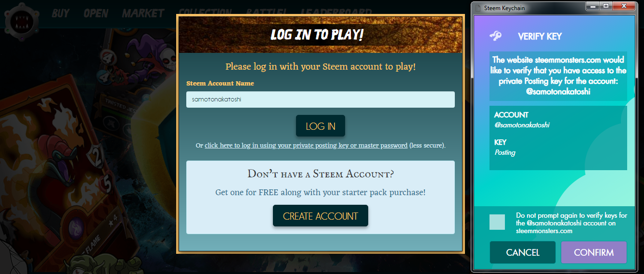Screen dimensions: 644x274
Task: Maximize the Steem Keychain popup window
Action: (605, 6)
